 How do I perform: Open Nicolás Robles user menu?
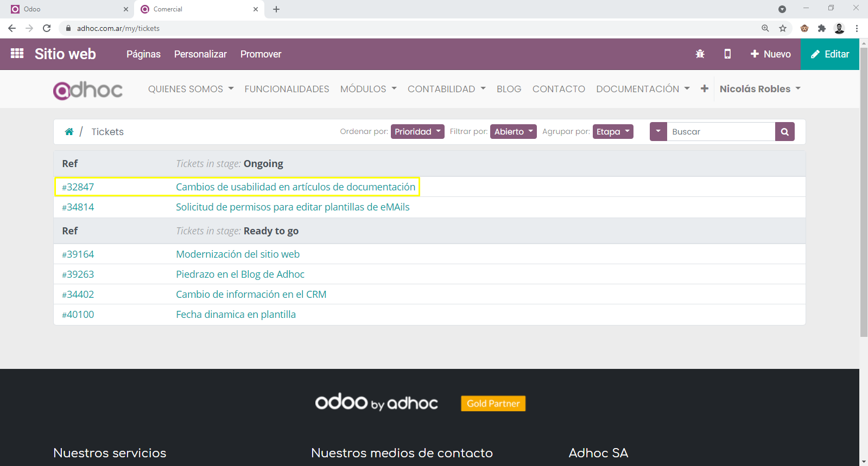click(x=759, y=89)
